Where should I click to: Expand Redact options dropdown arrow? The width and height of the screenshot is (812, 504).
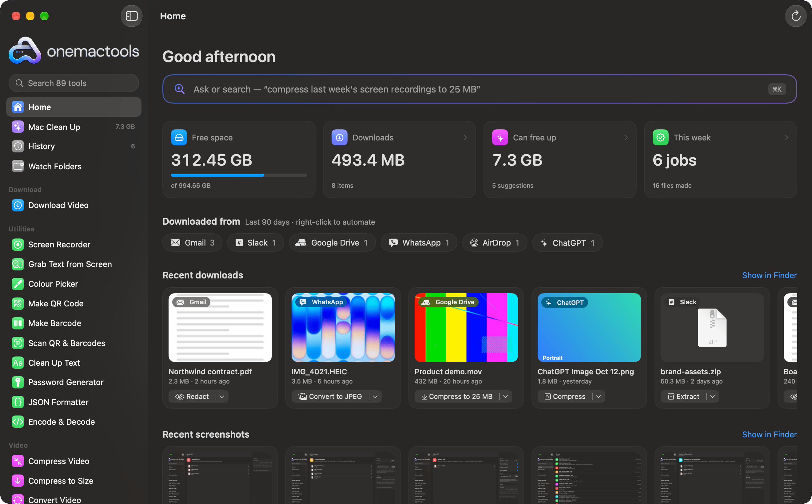(222, 397)
